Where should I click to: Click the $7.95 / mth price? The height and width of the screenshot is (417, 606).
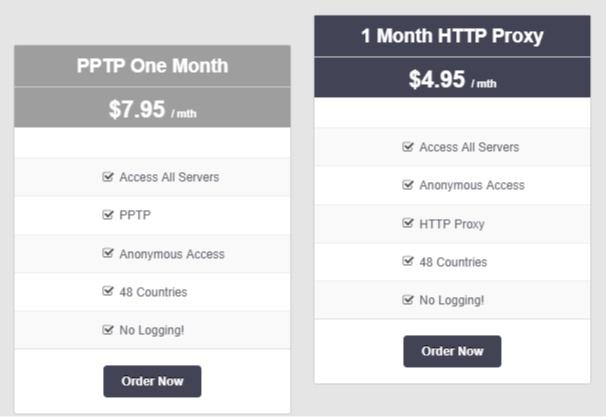pos(152,109)
